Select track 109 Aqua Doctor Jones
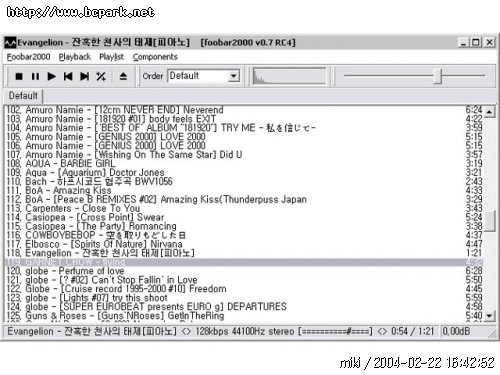500x375 pixels. coord(244,173)
